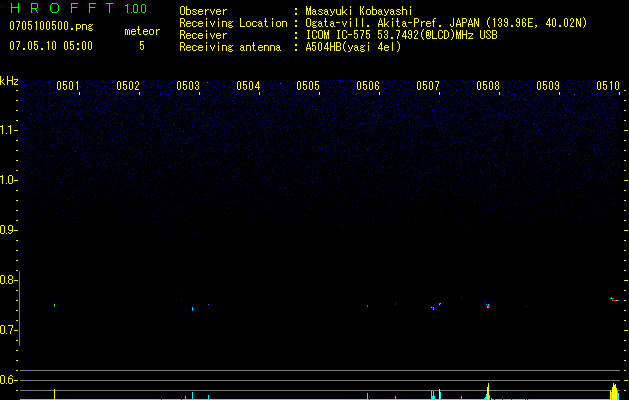Click the 0501 time marker

67,86
